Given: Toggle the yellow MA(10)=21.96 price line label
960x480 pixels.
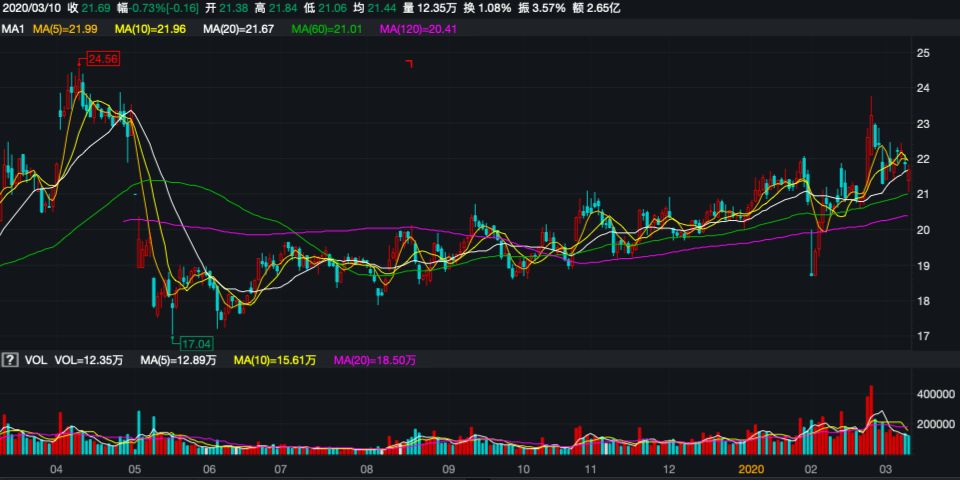Looking at the screenshot, I should 150,30.
